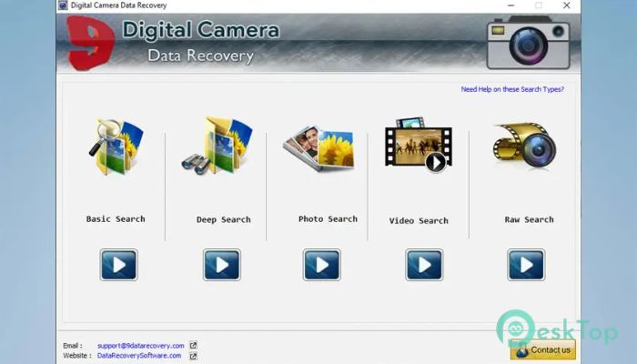Click the Basic Search magnifier folder icon
The height and width of the screenshot is (364, 637).
116,147
